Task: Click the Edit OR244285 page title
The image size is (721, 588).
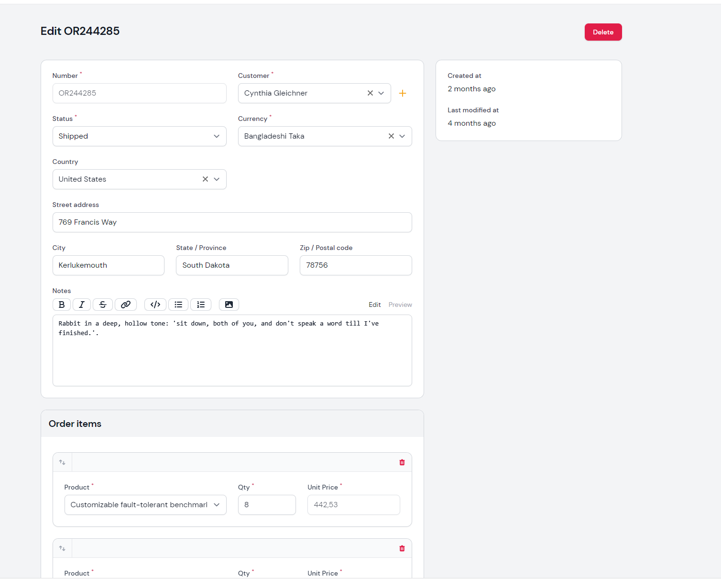Action: pyautogui.click(x=80, y=31)
